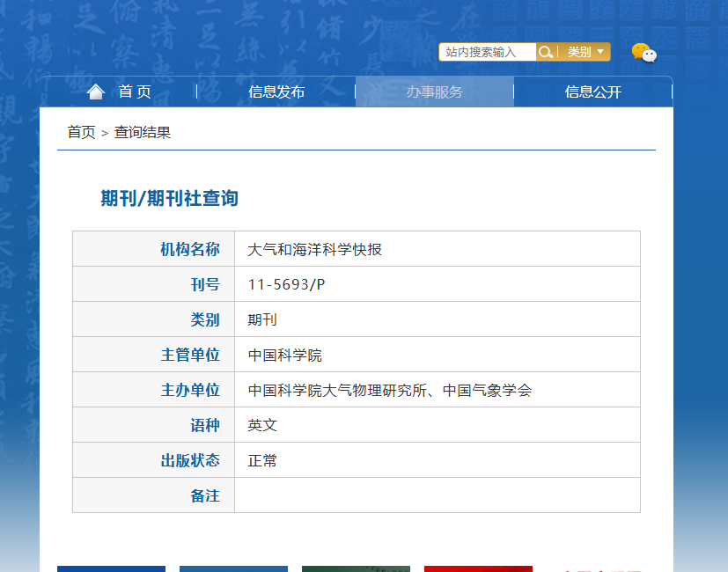728x572 pixels.
Task: Click the 出版状态 row label
Action: pyautogui.click(x=190, y=460)
